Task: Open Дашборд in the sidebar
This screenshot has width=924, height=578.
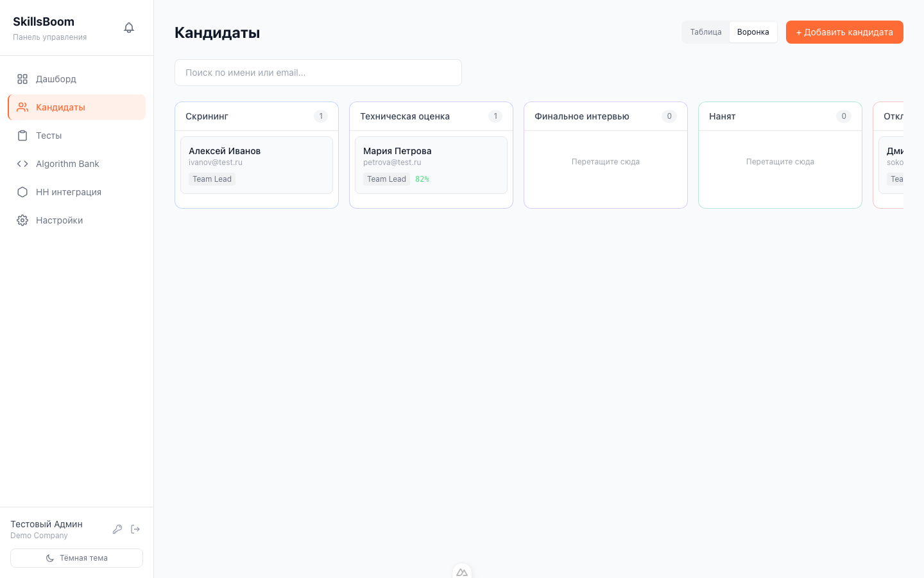Action: click(77, 79)
